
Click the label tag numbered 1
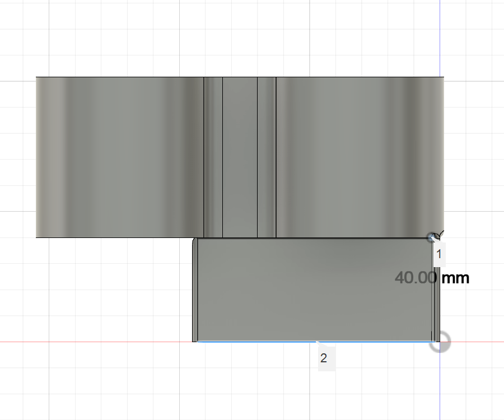pyautogui.click(x=440, y=254)
